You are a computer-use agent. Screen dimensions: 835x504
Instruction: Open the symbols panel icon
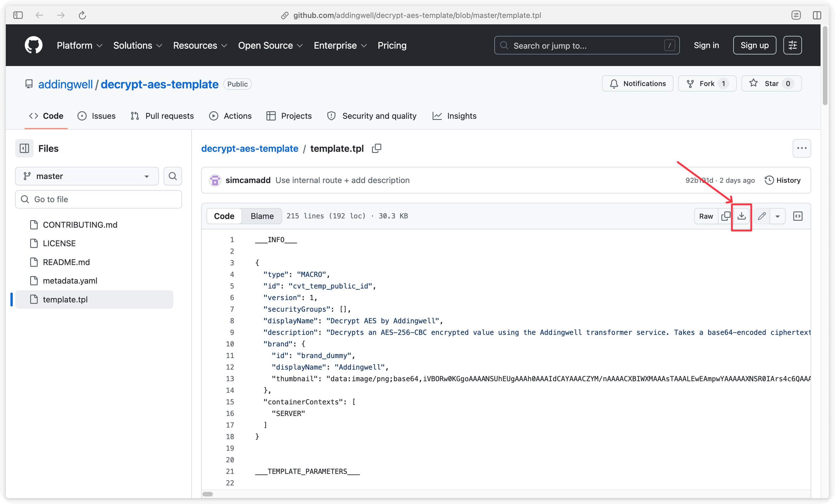pos(798,216)
